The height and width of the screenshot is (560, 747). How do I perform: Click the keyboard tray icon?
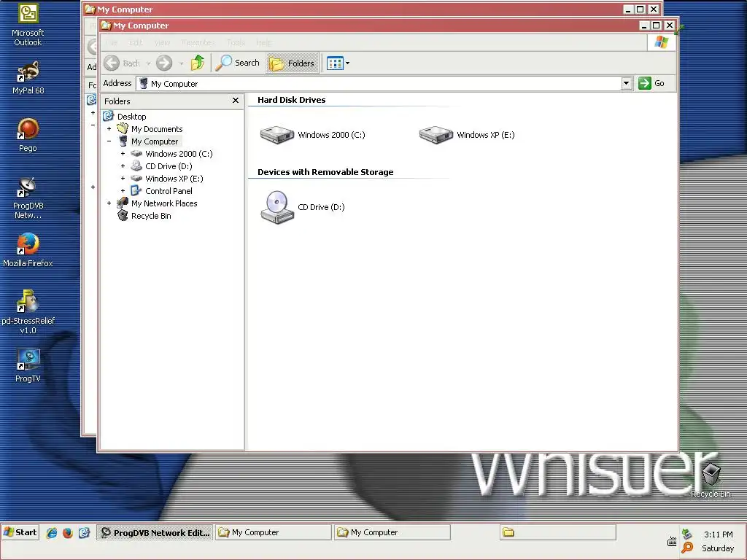point(672,542)
